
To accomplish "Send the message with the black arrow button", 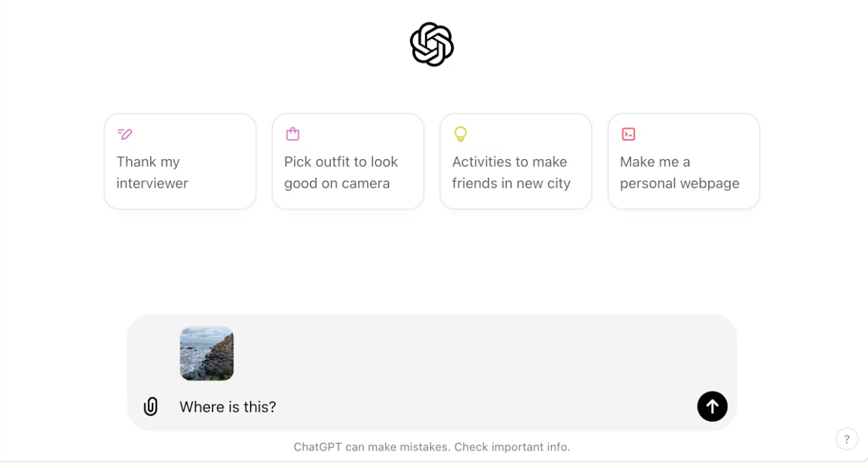I will pos(712,407).
